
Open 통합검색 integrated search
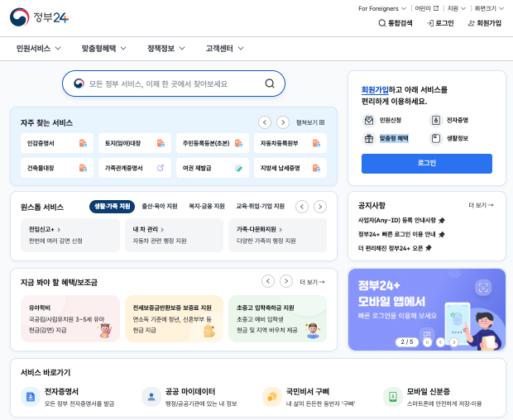click(x=396, y=23)
